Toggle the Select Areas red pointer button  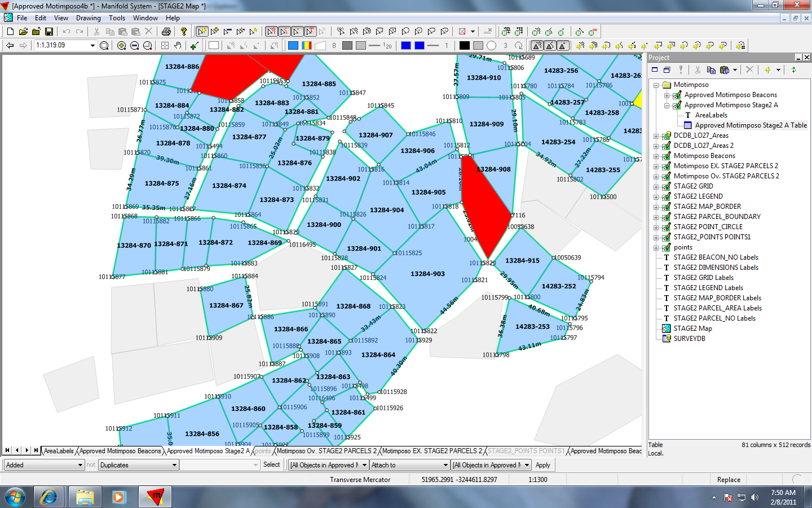[271, 32]
